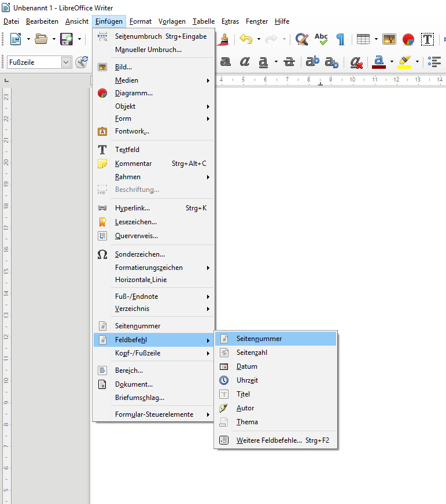The image size is (446, 504).
Task: Toggle Underline formatting icon
Action: tap(263, 62)
